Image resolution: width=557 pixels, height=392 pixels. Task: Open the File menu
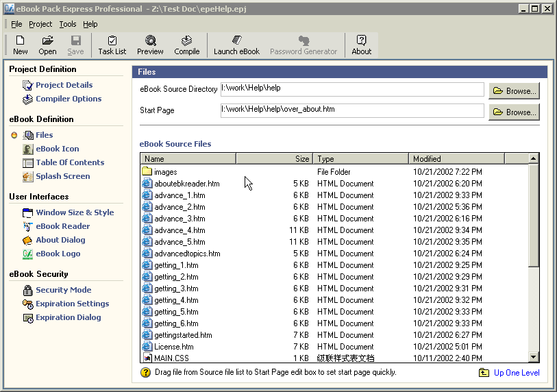point(16,24)
